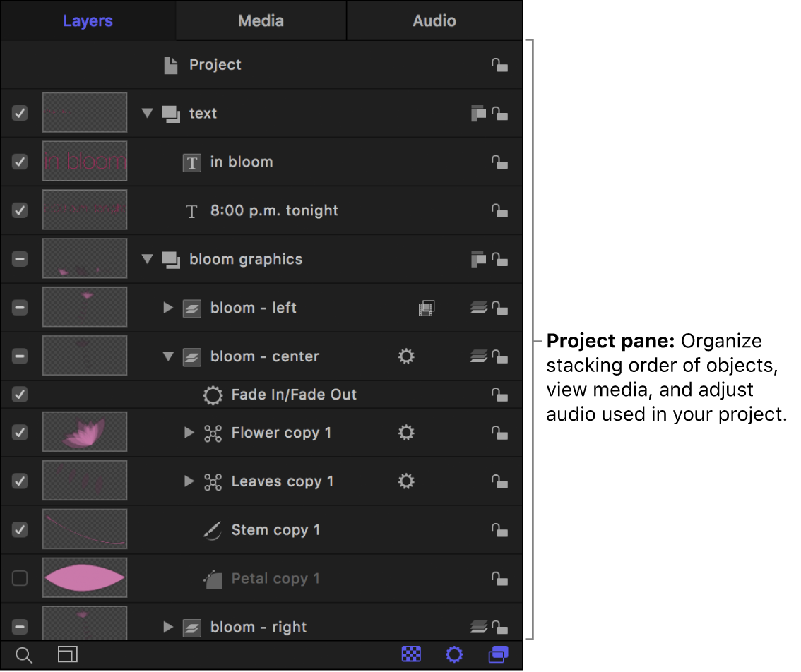Screen dimensions: 801x672
Task: Open behaviors via gear icon on bloom - center
Action: coord(406,356)
